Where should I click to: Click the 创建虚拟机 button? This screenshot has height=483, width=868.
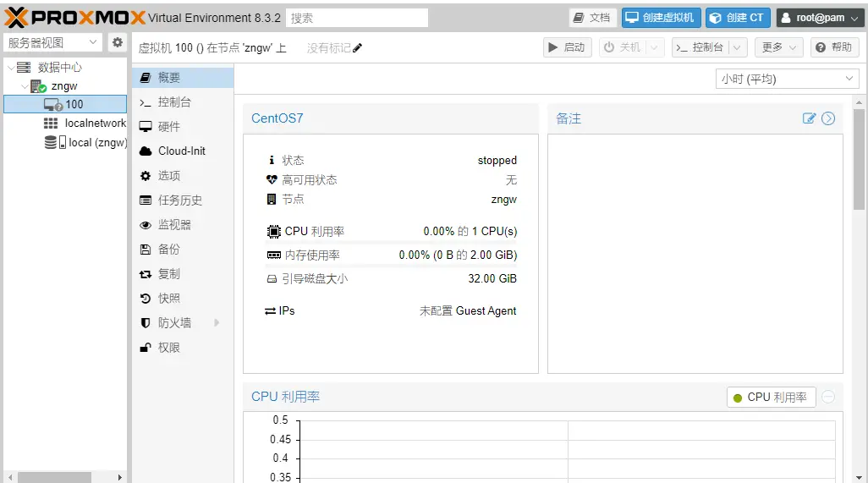pyautogui.click(x=660, y=18)
